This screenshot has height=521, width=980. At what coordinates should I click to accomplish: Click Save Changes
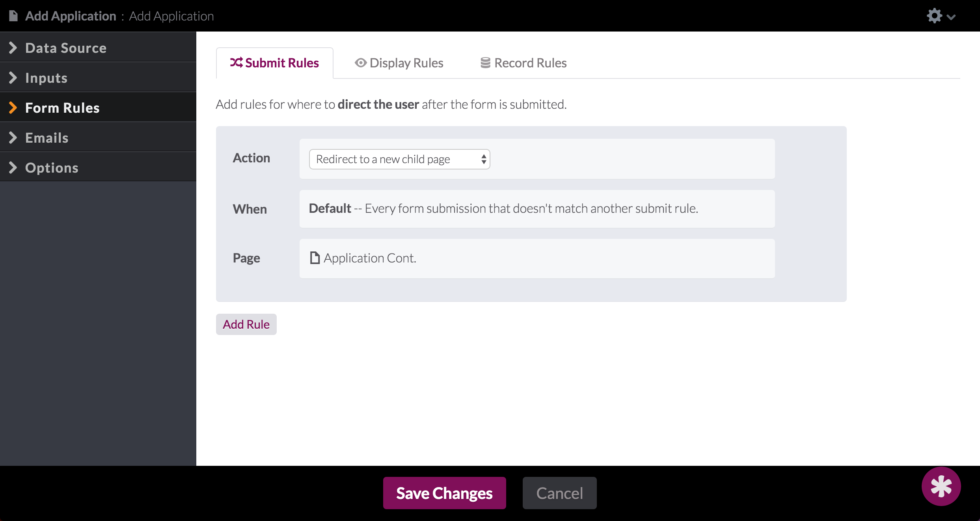point(444,493)
